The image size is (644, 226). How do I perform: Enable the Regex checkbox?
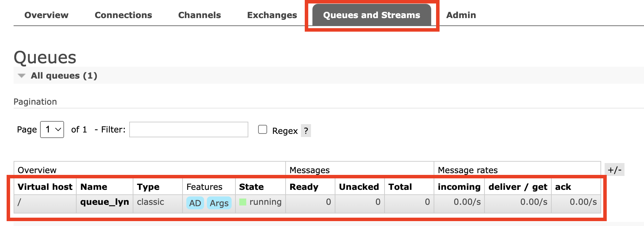(x=263, y=129)
